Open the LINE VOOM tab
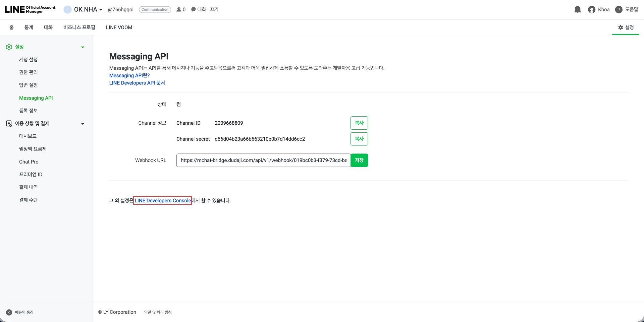 click(119, 27)
